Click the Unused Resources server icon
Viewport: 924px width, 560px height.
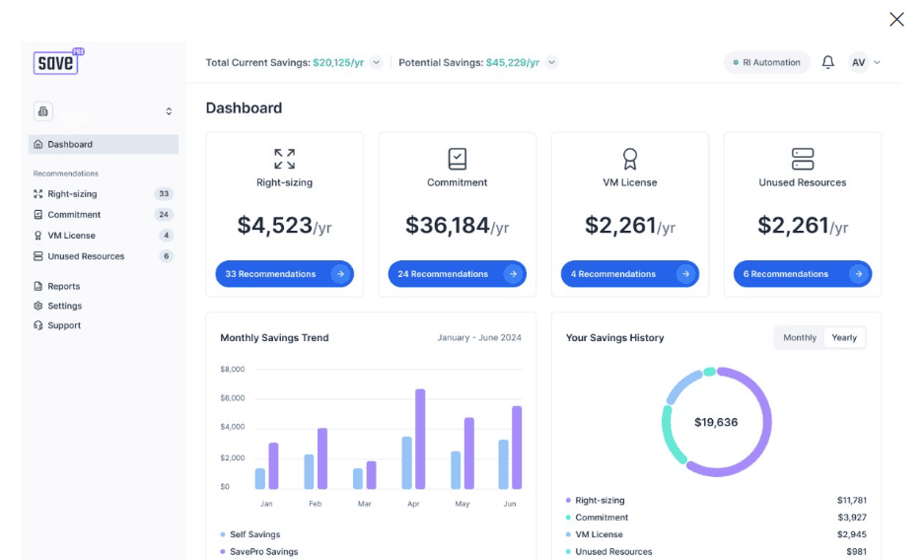coord(802,159)
